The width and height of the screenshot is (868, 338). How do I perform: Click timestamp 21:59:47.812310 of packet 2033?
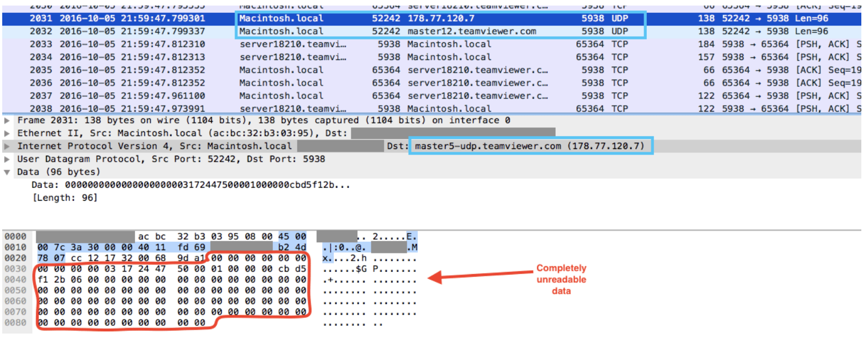(132, 44)
